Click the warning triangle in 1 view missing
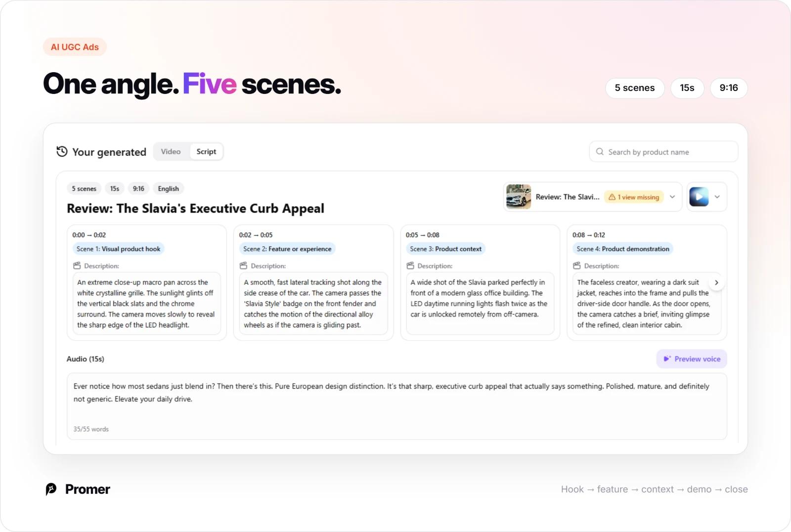The image size is (791, 532). click(612, 197)
